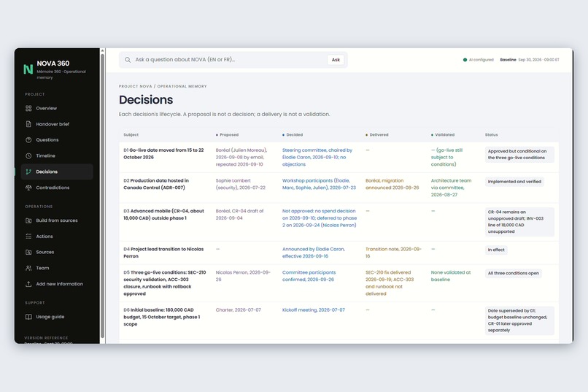
Task: Click the Questions help-circle icon
Action: [x=28, y=140]
